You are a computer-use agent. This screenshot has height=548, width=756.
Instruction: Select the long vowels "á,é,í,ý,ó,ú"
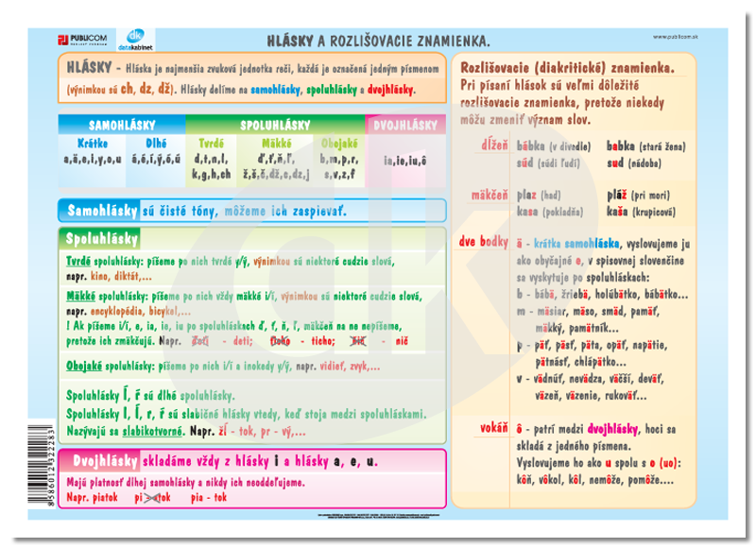tap(156, 159)
